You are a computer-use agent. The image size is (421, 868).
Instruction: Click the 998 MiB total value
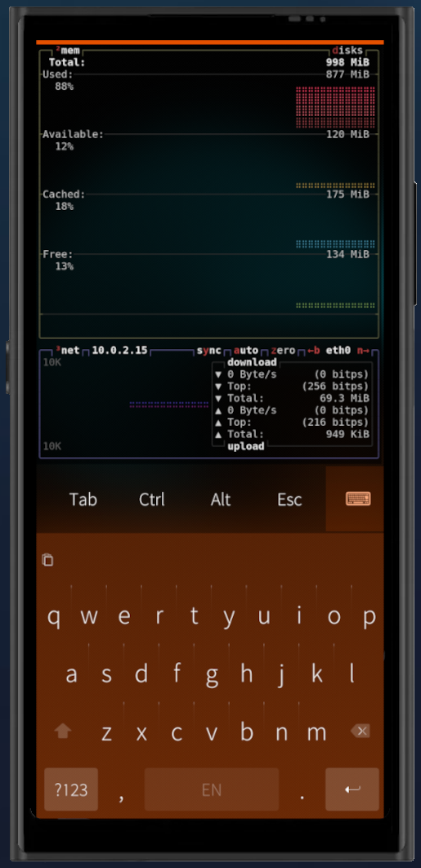[x=347, y=63]
